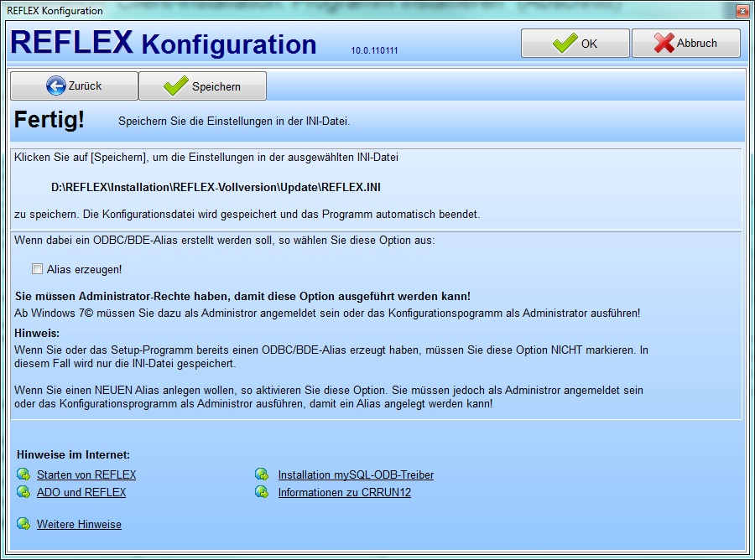Open 'Installation mySQL-ODB-Treiber' link

[x=356, y=474]
